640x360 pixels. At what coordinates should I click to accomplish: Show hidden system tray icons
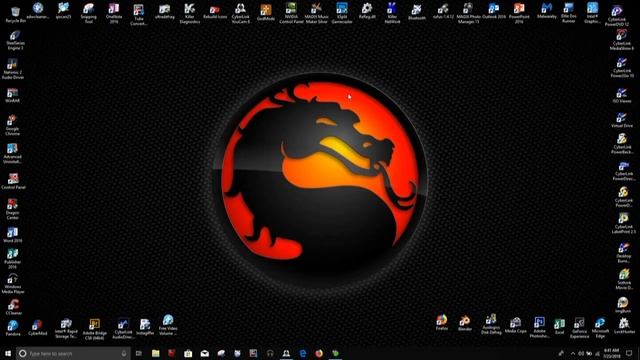pyautogui.click(x=573, y=353)
